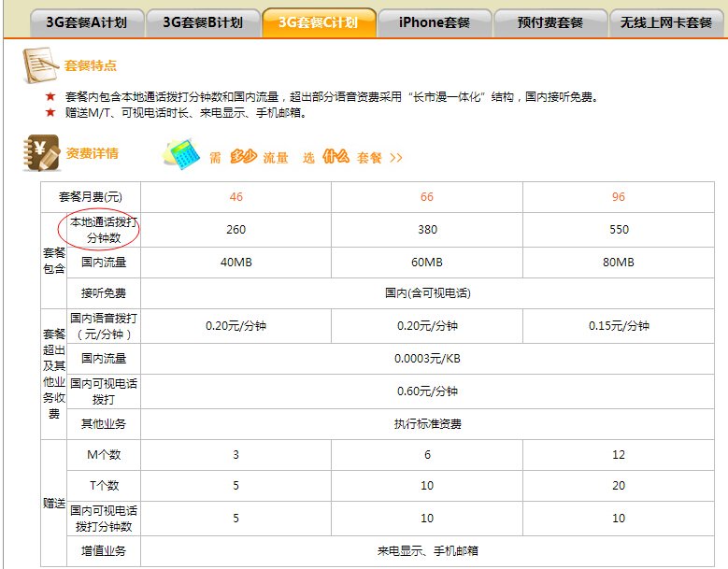728x569 pixels.
Task: Click the 资费详情 heading
Action: tap(92, 153)
